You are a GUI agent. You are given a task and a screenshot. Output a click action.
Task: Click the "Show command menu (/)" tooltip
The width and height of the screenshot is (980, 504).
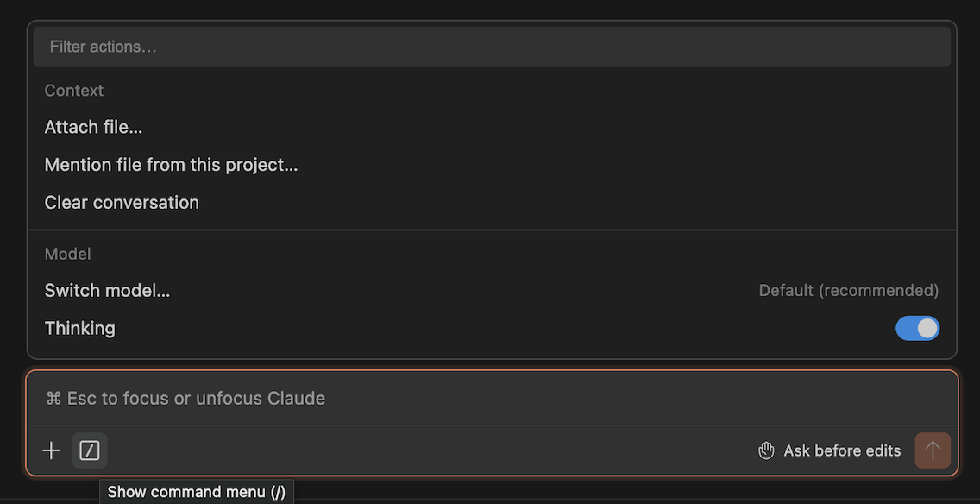click(196, 491)
